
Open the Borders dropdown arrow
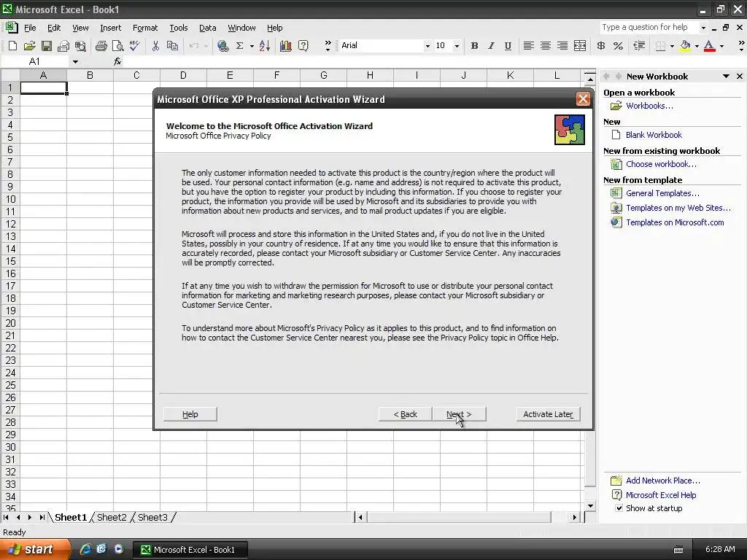tap(672, 46)
